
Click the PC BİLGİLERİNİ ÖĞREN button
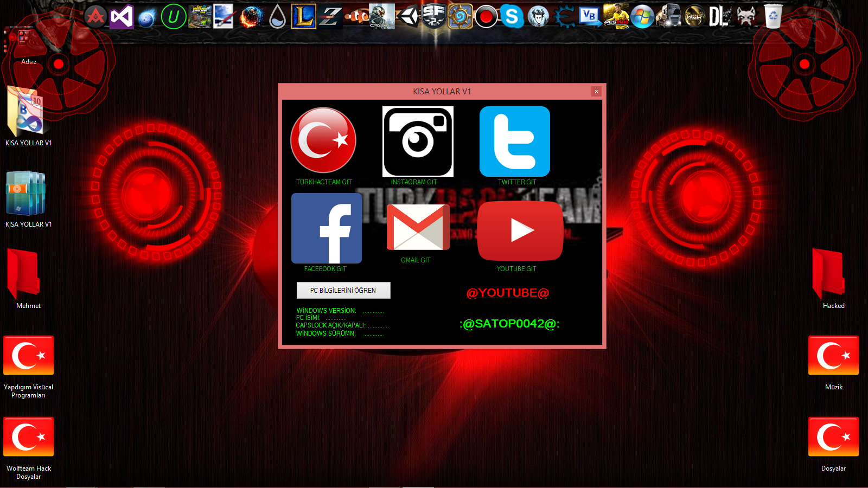(x=343, y=291)
